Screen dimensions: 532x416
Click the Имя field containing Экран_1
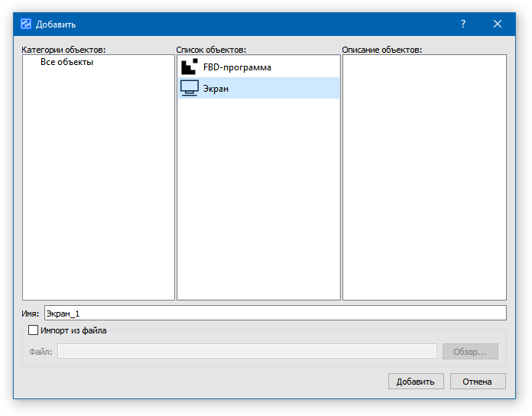point(275,313)
